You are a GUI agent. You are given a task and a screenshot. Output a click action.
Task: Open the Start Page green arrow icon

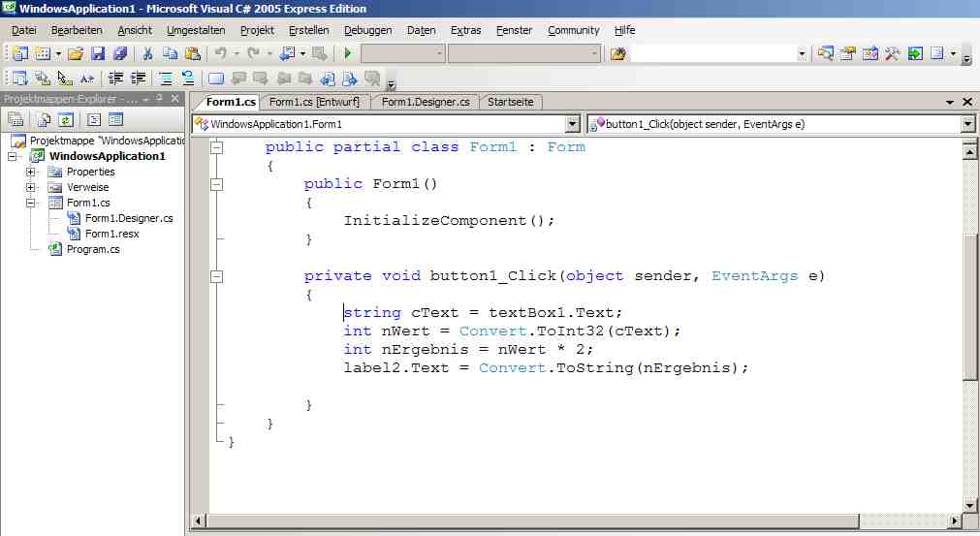click(915, 53)
